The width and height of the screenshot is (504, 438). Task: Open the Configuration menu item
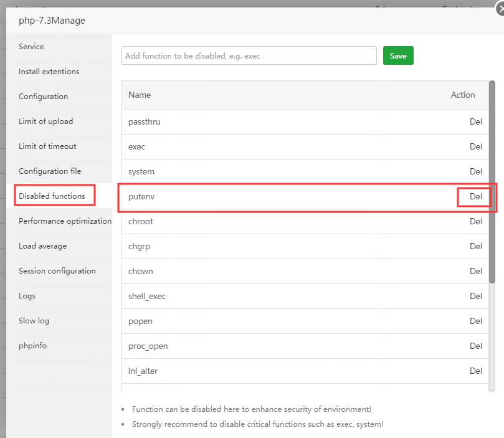coord(43,97)
